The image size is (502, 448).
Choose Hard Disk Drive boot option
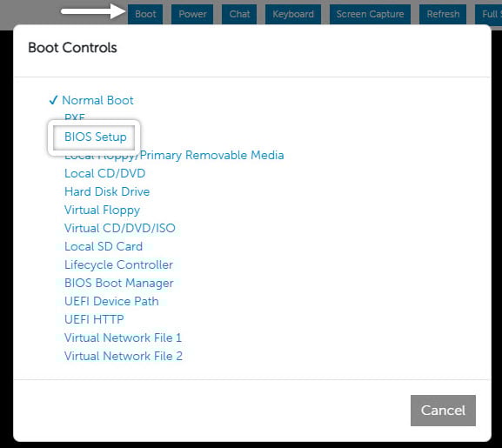click(107, 191)
